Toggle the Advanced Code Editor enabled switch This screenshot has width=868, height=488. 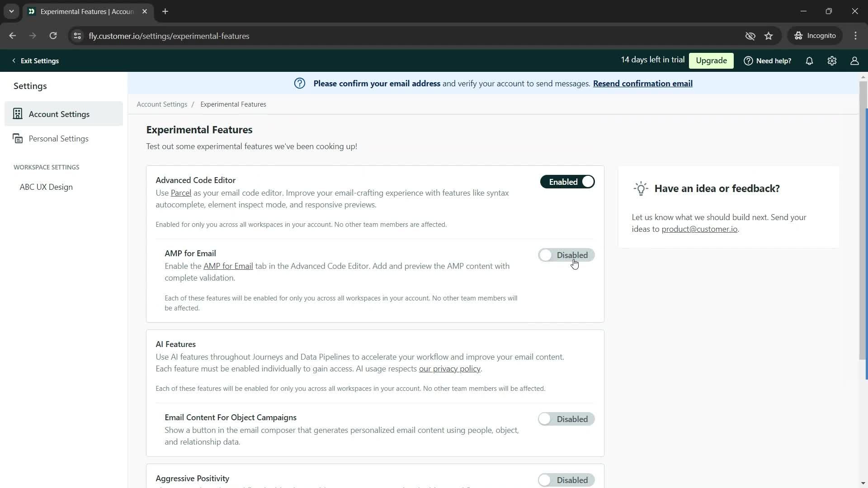click(x=567, y=182)
